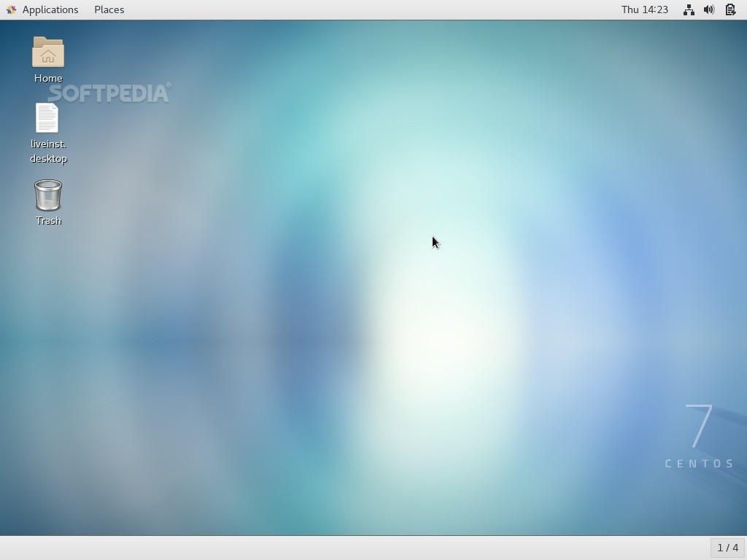Open the Applications dropdown menu
The width and height of the screenshot is (747, 560).
pos(50,9)
